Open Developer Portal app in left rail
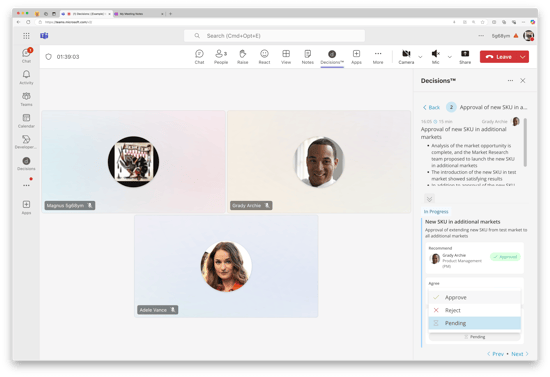The image size is (550, 377). coord(26,142)
